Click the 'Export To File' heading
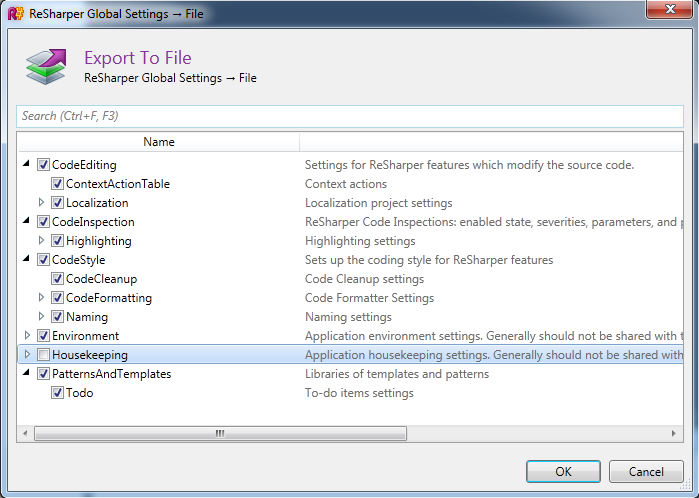Image resolution: width=699 pixels, height=498 pixels. point(138,58)
